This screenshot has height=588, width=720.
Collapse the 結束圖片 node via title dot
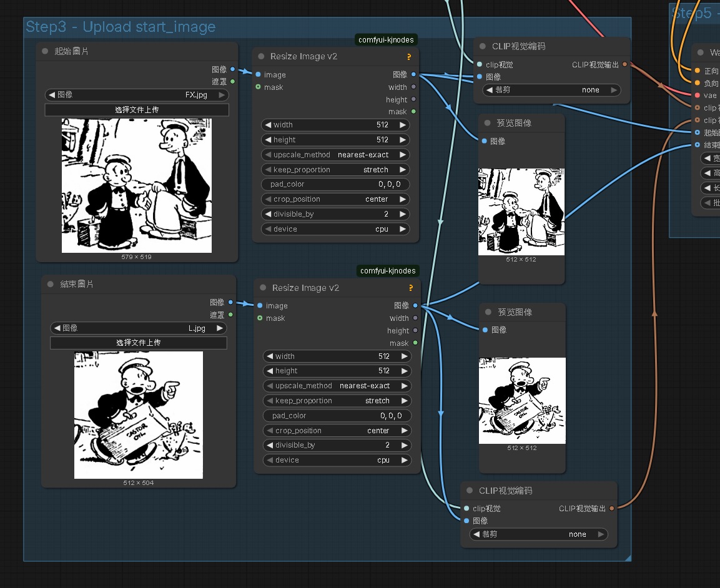click(x=51, y=284)
